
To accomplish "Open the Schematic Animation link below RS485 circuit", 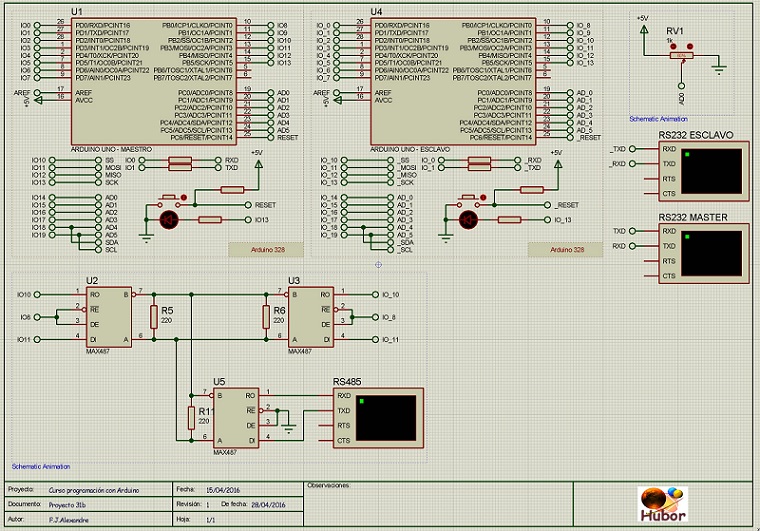I will (41, 467).
